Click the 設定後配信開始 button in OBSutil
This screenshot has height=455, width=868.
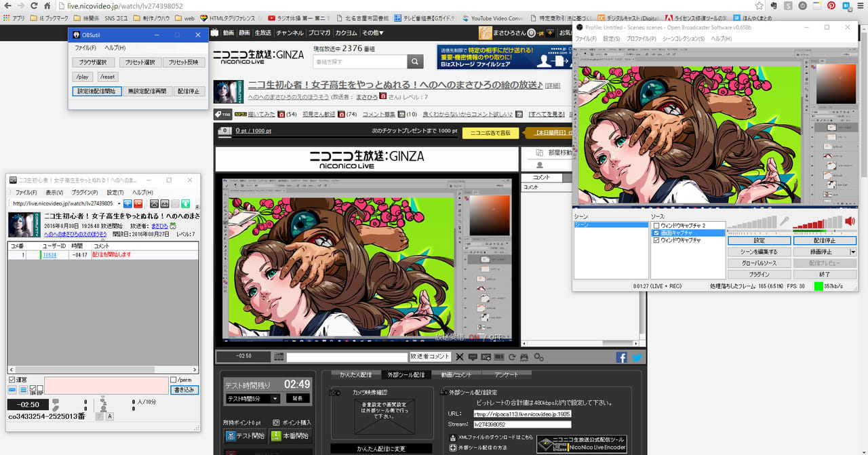(96, 92)
